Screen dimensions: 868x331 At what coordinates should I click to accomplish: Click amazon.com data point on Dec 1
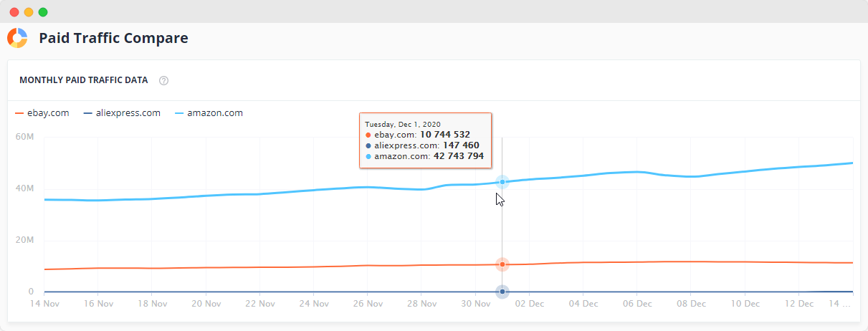(502, 182)
